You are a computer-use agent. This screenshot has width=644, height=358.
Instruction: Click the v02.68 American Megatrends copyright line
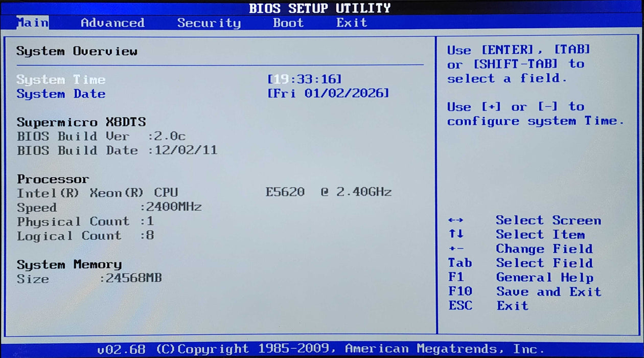click(320, 349)
